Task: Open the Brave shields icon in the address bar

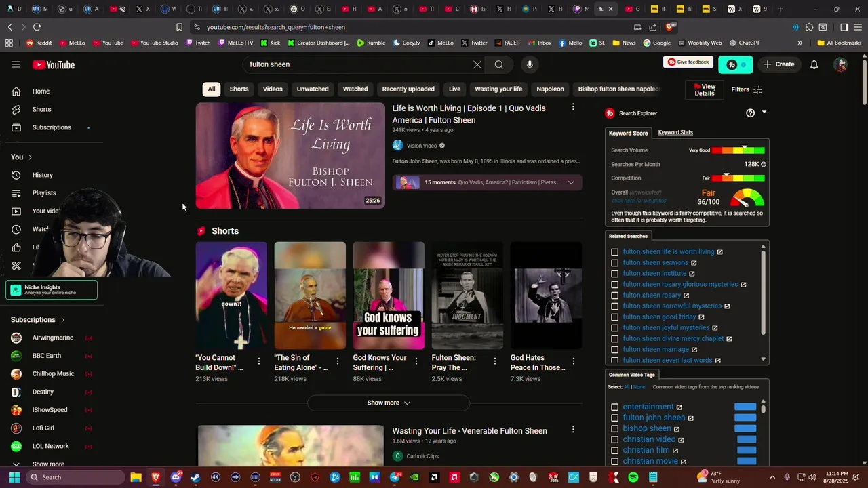Action: pos(669,27)
